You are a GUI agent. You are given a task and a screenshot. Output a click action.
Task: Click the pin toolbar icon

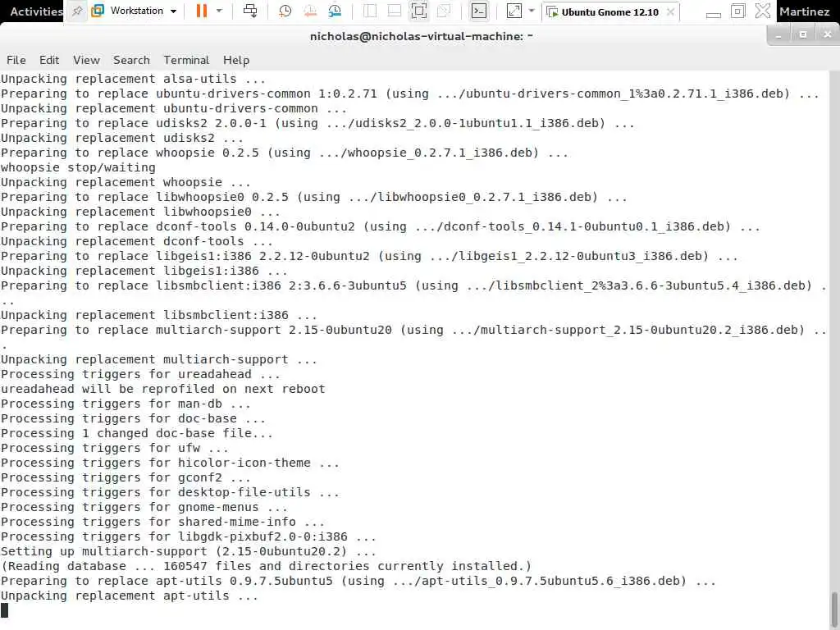tap(77, 11)
